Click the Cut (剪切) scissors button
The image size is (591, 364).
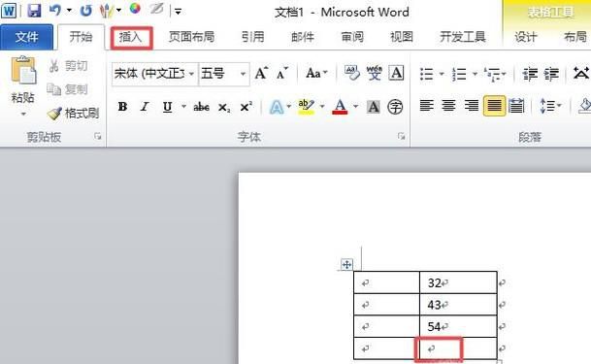[x=68, y=66]
